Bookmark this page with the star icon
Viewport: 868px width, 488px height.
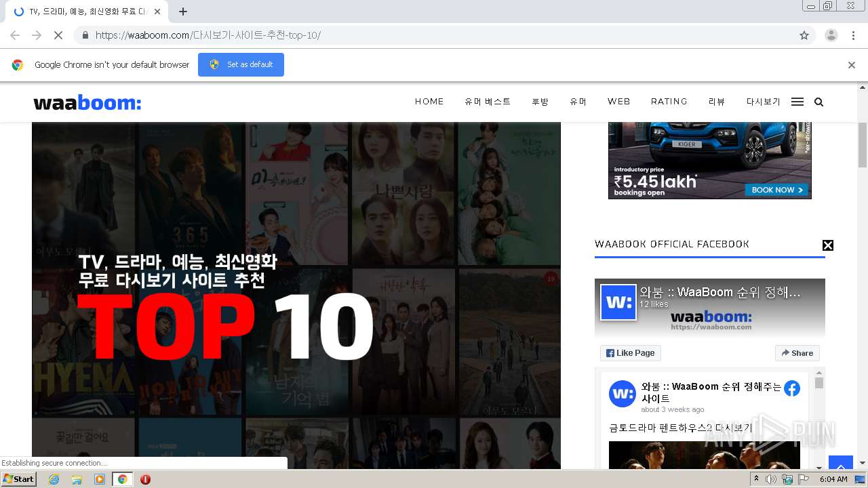pos(804,35)
